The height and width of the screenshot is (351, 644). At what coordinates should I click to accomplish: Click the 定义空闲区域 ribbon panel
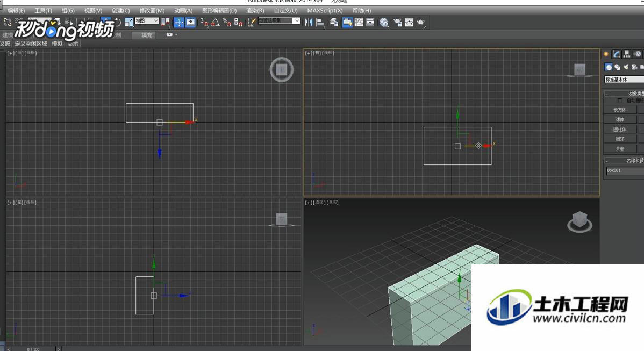31,44
